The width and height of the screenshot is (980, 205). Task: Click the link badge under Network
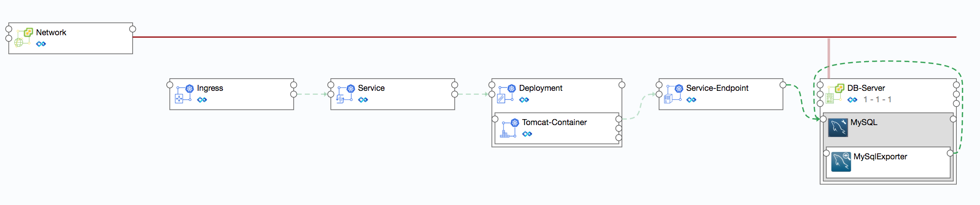tap(41, 44)
